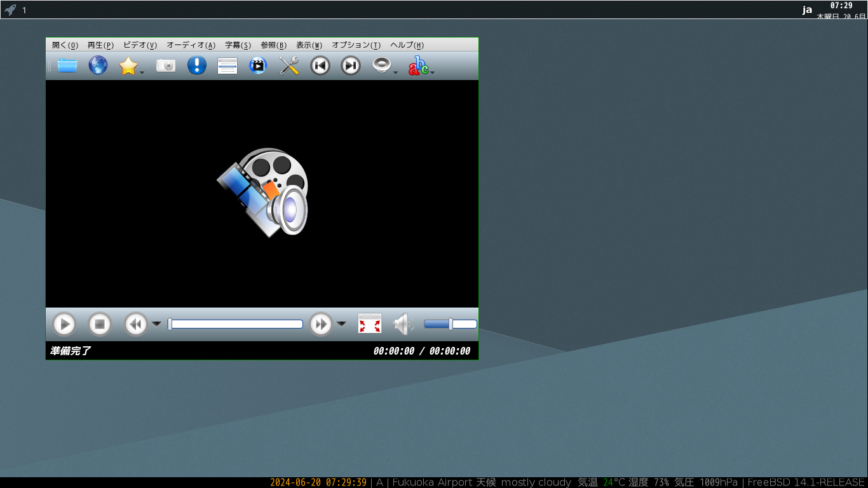
Task: Click the ja keyboard layout indicator
Action: pyautogui.click(x=807, y=10)
